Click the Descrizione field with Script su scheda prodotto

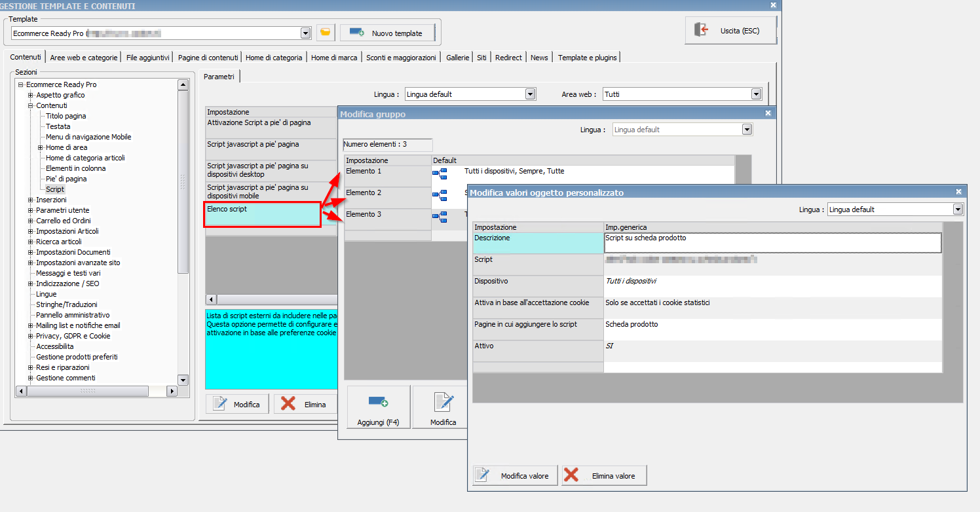[x=773, y=243]
